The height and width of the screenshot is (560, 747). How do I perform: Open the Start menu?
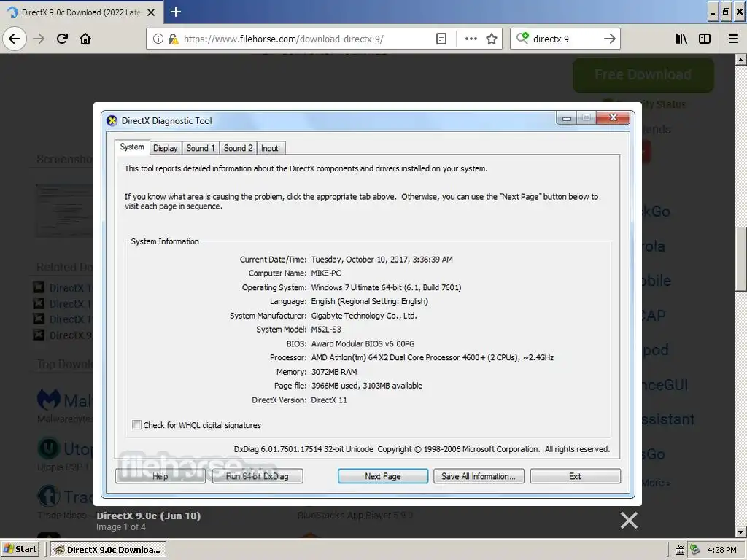(20, 549)
